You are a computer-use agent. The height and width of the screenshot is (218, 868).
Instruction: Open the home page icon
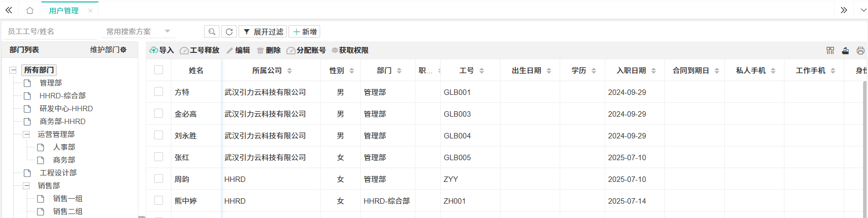(30, 10)
